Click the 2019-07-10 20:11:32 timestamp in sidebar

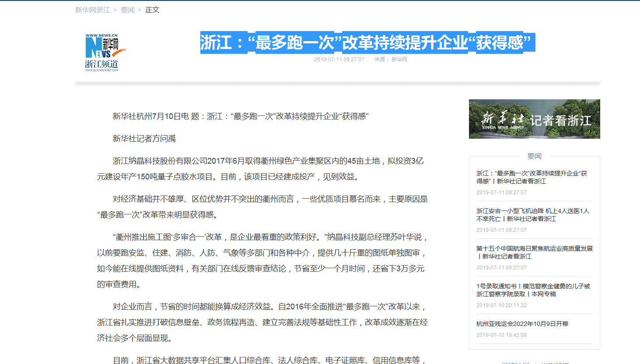point(501,305)
